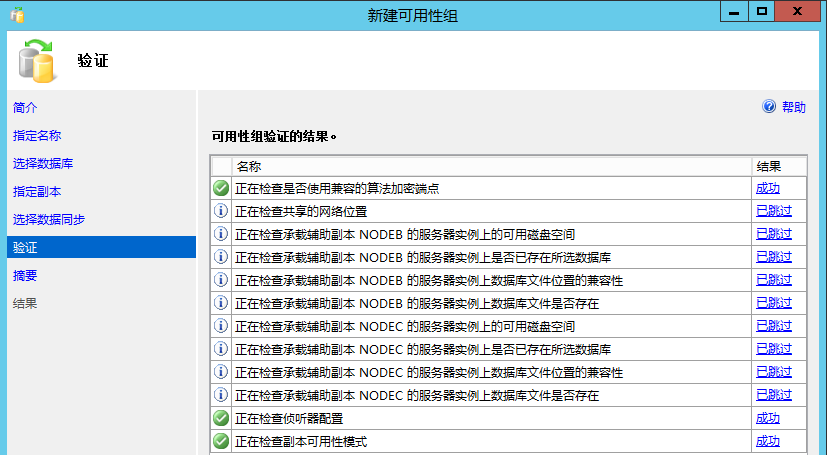
Task: Select row text 正在检查是否使用兼容的算法加密端点
Action: [337, 188]
